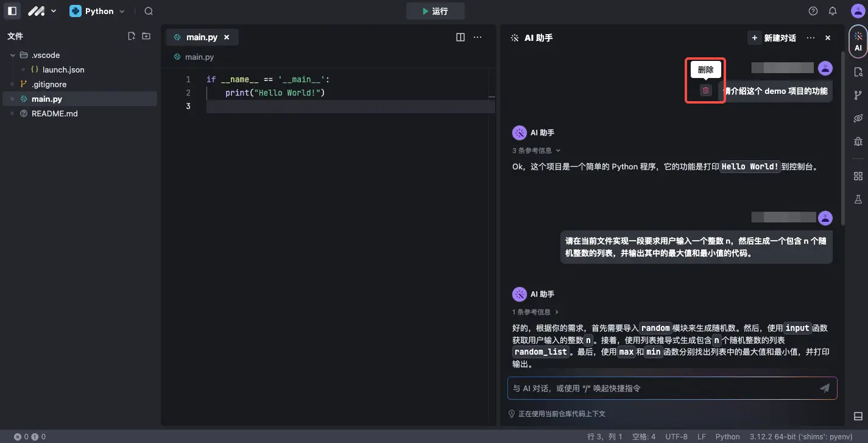Click the user message about 随机整数 list
868x443 pixels.
click(696, 247)
